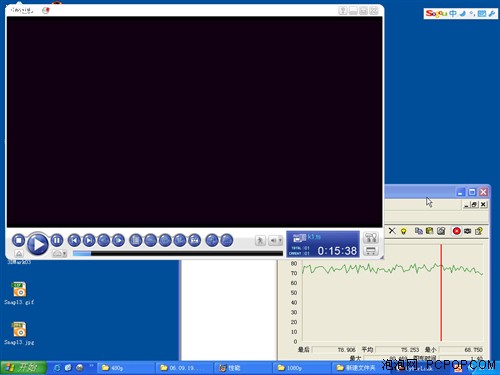Click the delete counter X icon in Performance
The width and height of the screenshot is (500, 375).
392,231
